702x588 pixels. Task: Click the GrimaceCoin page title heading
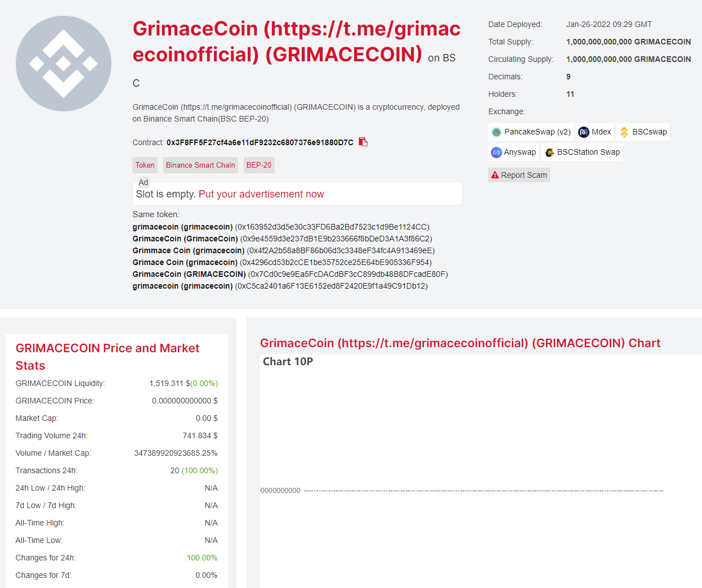(x=297, y=42)
